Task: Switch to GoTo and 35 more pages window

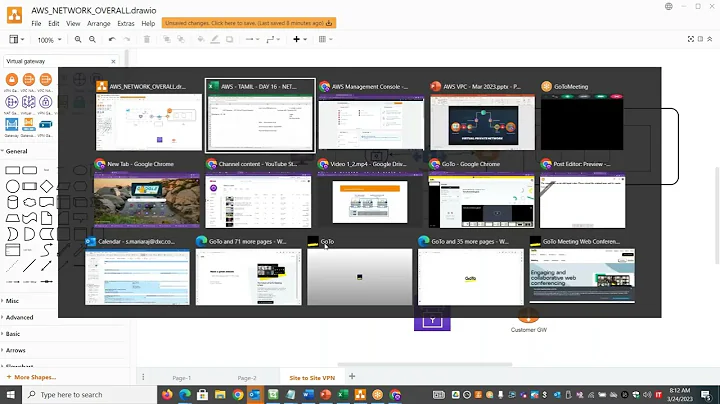Action: [471, 277]
